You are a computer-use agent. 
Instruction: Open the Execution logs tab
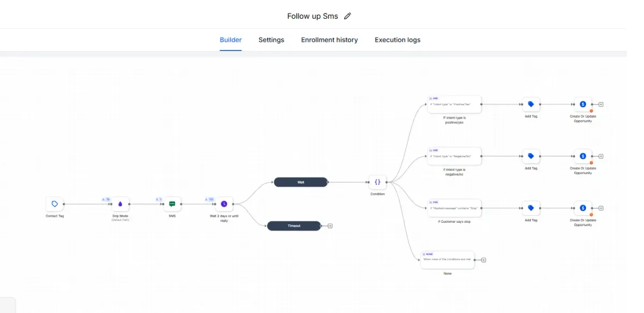[398, 40]
